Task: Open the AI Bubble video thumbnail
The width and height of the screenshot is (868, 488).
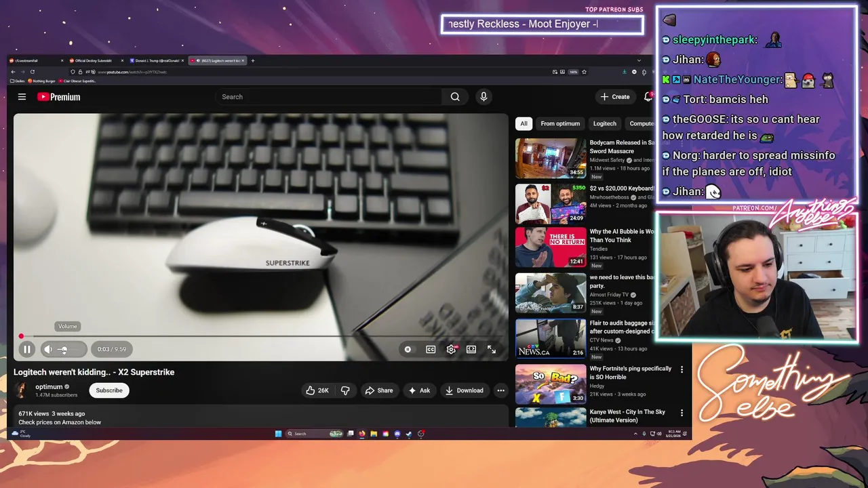Action: [551, 247]
